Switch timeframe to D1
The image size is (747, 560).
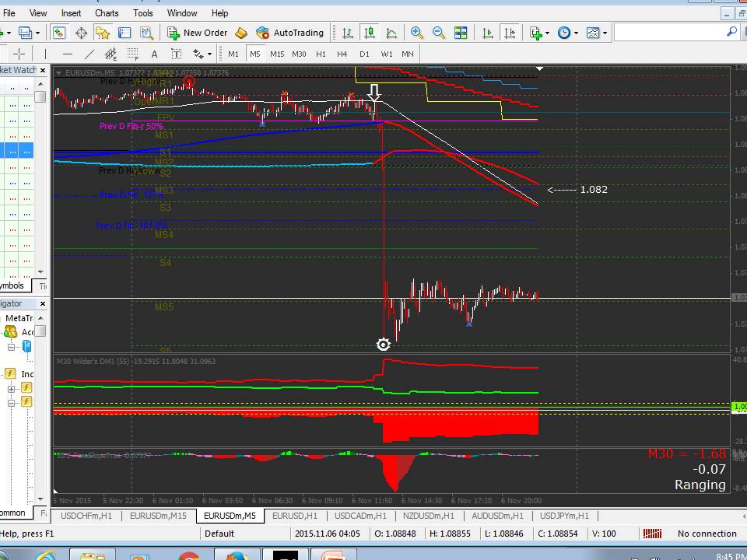coord(364,54)
